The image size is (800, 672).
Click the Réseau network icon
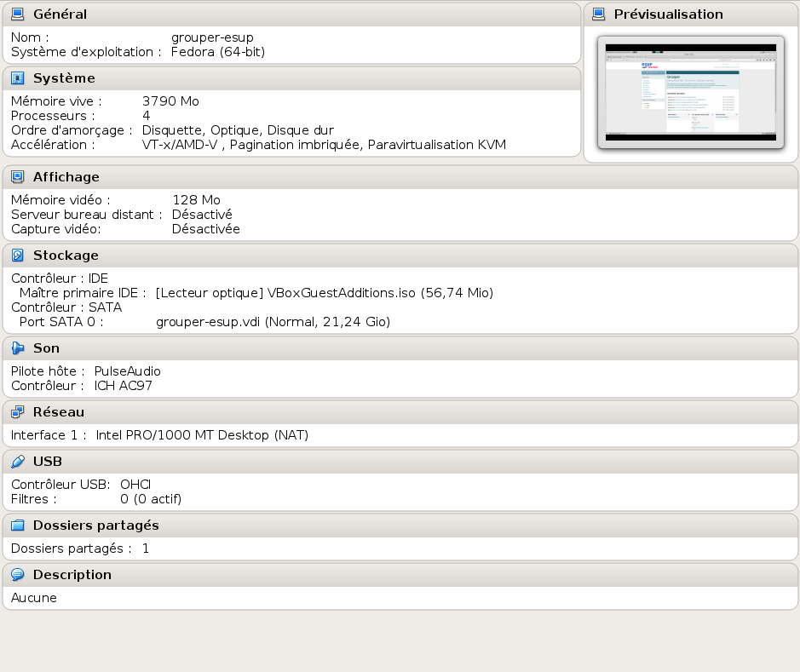pyautogui.click(x=17, y=412)
